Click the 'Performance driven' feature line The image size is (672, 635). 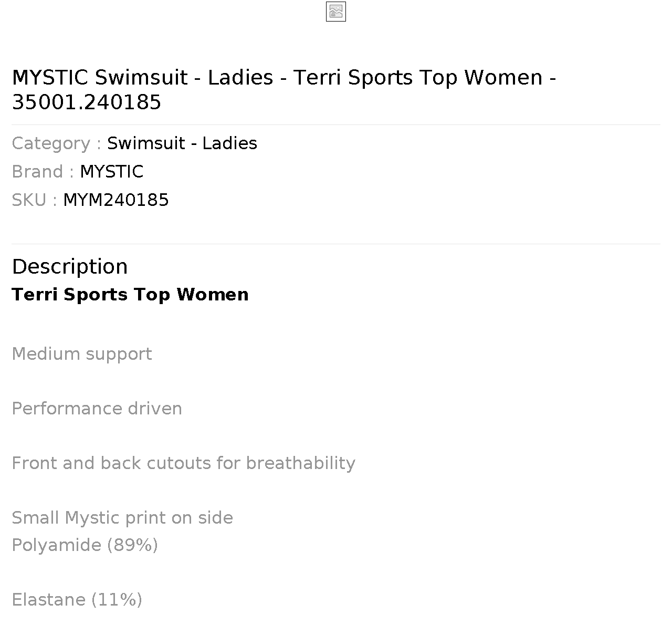[97, 409]
